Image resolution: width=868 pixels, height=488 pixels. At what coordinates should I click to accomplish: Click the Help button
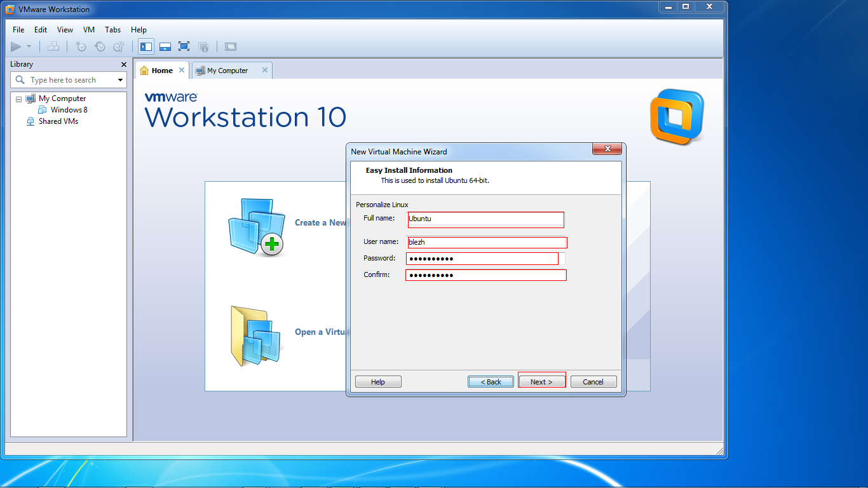378,381
